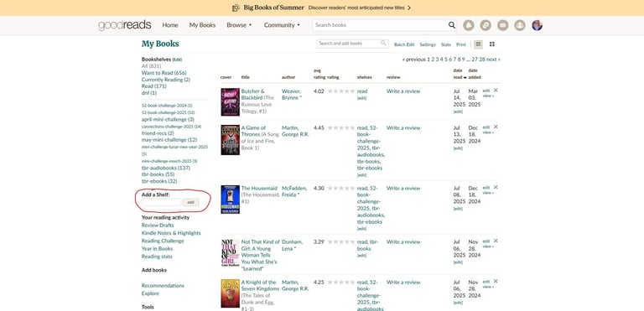Edit bookshelves via (Edit) link
The image size is (644, 311).
tap(177, 60)
